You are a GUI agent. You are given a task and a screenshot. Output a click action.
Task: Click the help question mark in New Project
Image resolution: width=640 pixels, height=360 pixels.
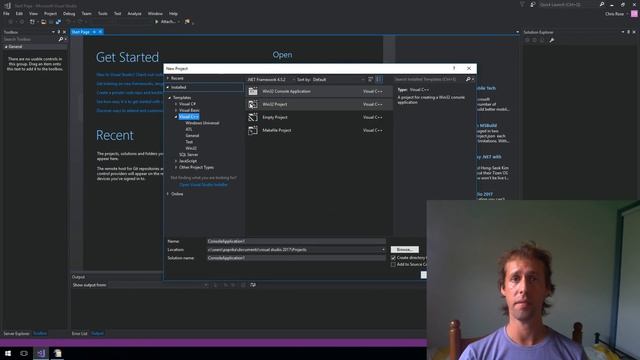454,68
